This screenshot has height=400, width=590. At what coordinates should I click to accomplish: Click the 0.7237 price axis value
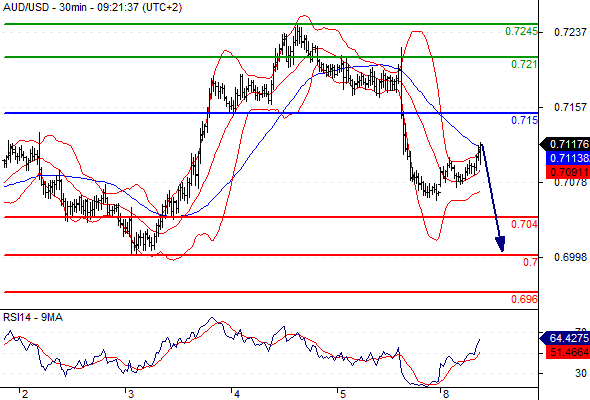[x=570, y=32]
